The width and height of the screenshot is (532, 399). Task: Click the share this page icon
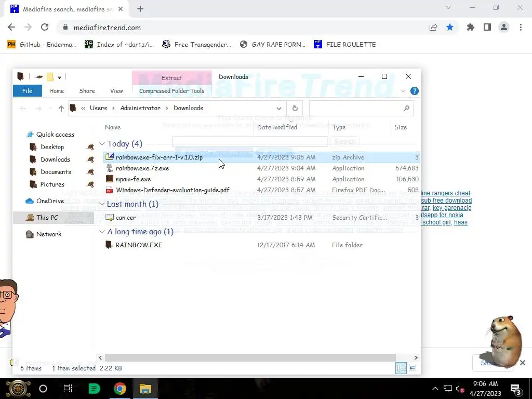click(433, 28)
